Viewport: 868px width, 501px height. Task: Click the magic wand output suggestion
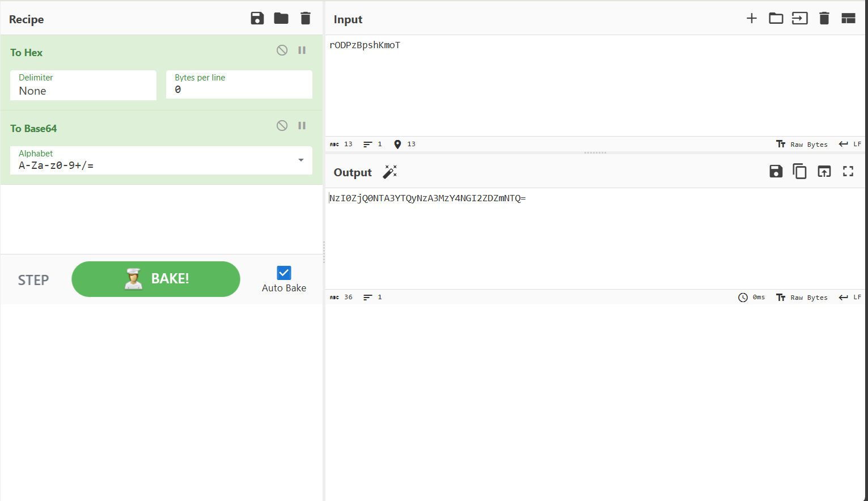(390, 172)
